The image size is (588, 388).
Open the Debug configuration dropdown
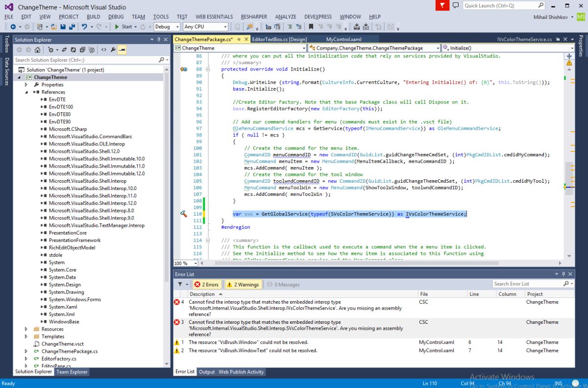(166, 27)
